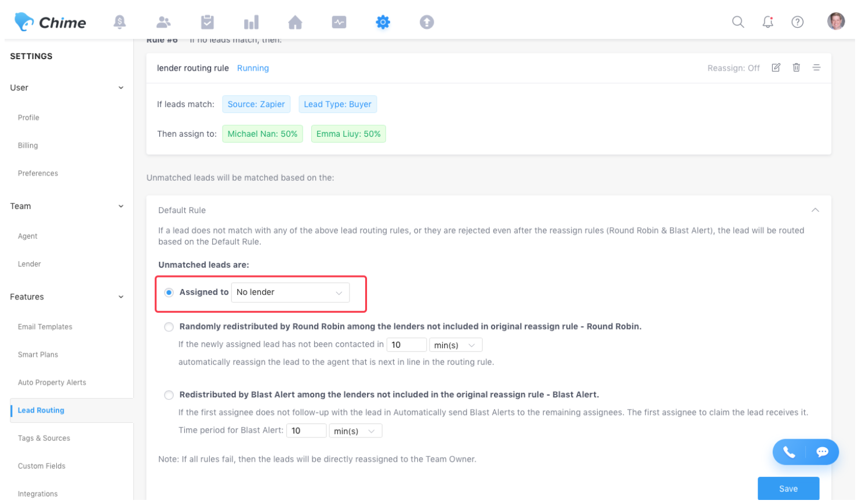The width and height of the screenshot is (858, 504).
Task: Open the Blast Alert min(s) unit dropdown
Action: [x=355, y=431]
